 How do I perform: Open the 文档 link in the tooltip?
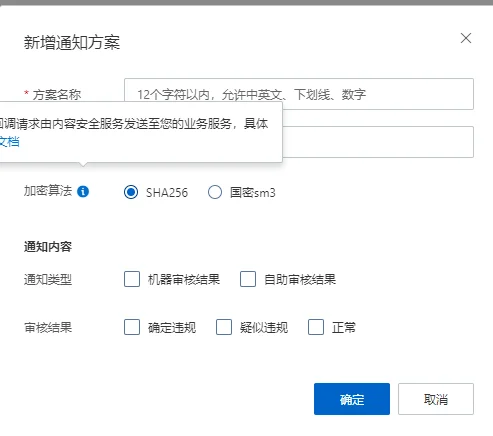9,142
